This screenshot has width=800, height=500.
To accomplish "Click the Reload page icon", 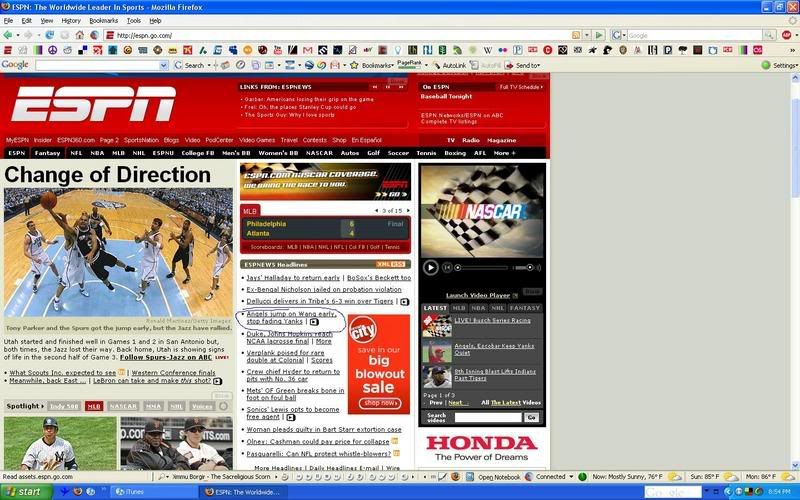I will (49, 35).
